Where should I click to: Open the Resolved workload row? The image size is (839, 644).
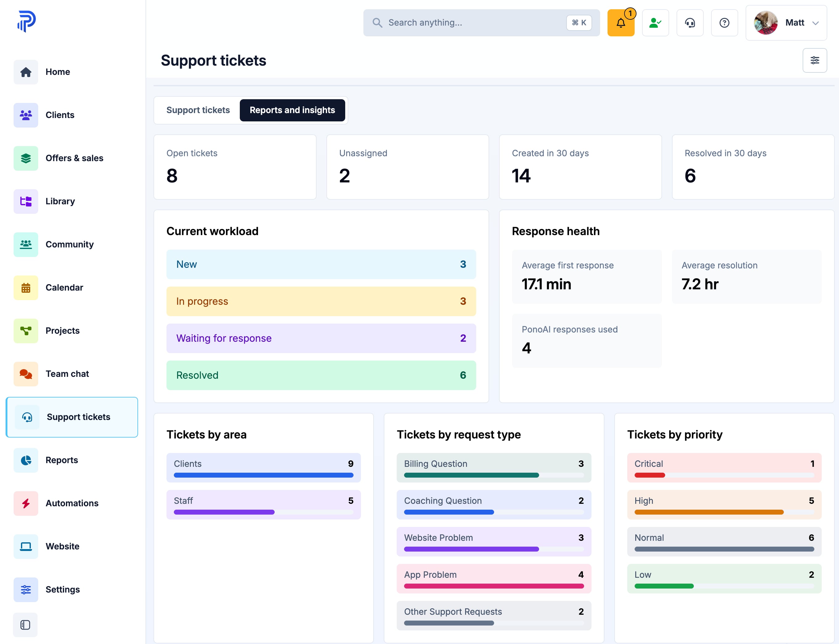point(321,375)
